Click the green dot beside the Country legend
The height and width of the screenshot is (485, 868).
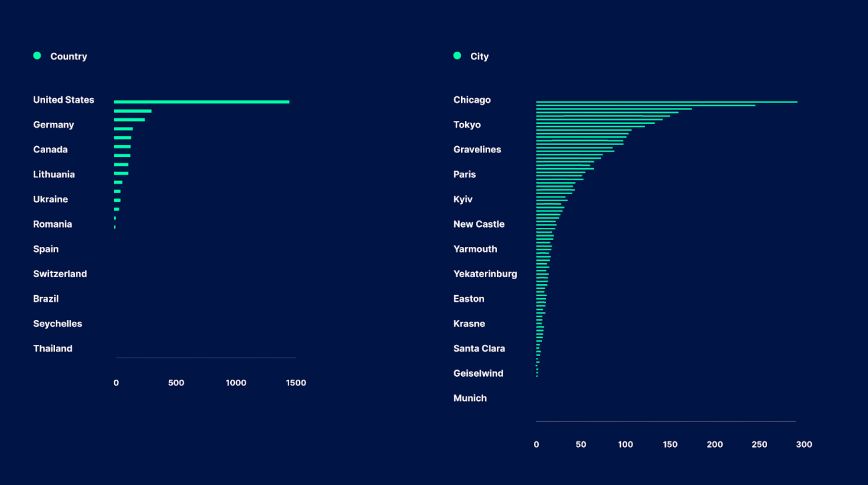[37, 56]
